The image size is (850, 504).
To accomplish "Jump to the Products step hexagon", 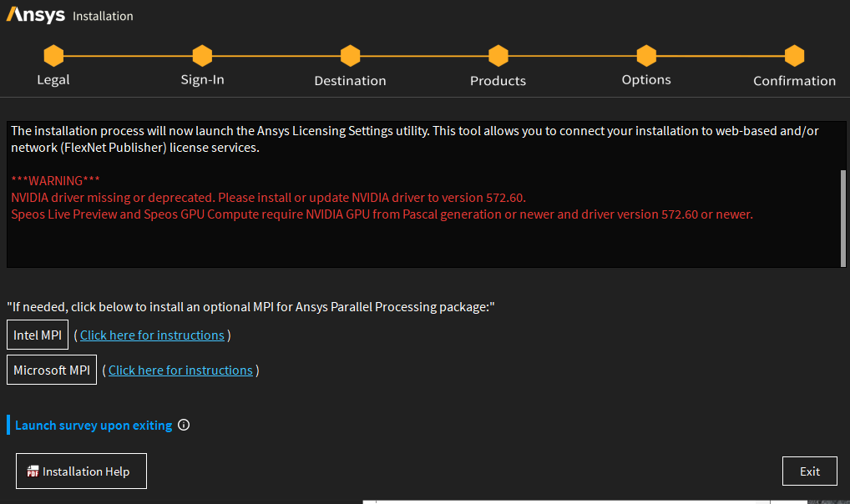I will click(498, 56).
